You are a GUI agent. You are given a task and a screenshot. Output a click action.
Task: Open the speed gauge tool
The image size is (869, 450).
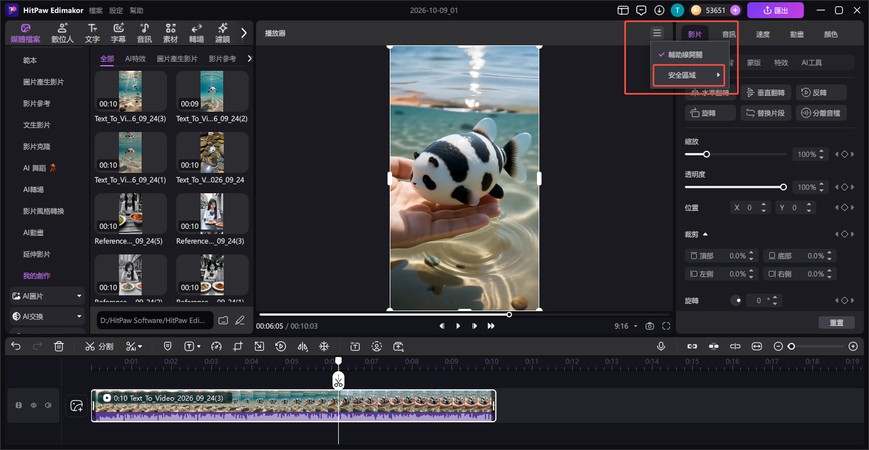pos(217,346)
